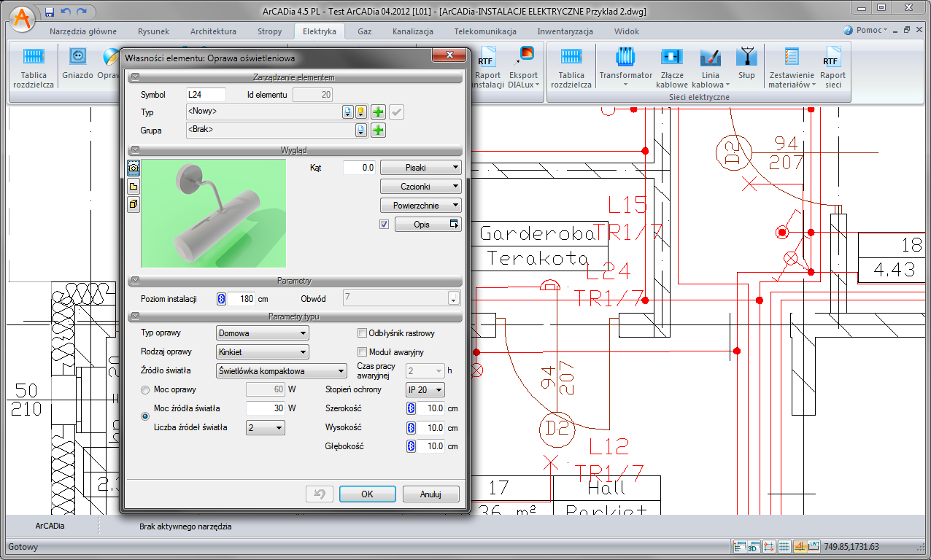This screenshot has height=560, width=931.
Task: Add a new group with the green plus
Action: [378, 131]
